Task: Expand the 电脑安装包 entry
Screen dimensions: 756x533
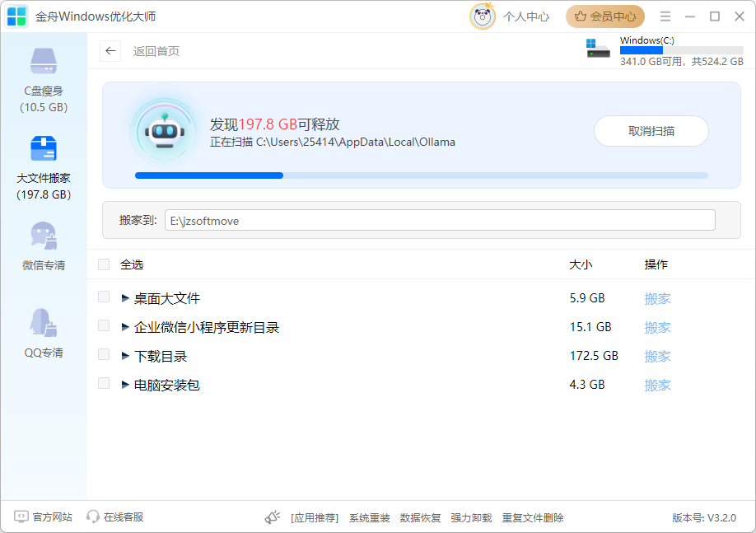Action: (x=124, y=383)
